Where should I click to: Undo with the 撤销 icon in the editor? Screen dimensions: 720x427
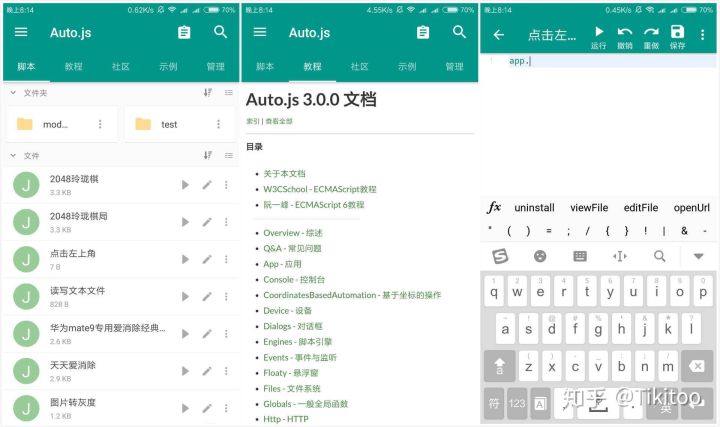[624, 37]
